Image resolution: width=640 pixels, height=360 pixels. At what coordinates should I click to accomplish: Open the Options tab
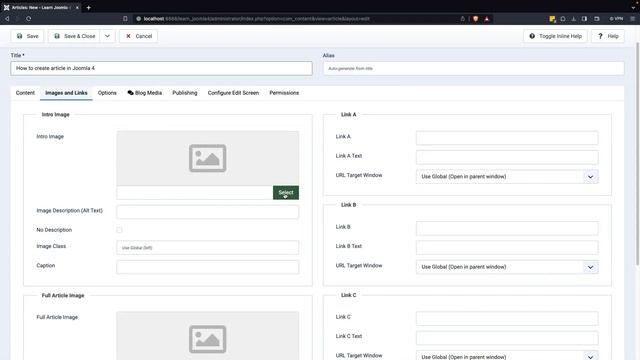coord(107,93)
